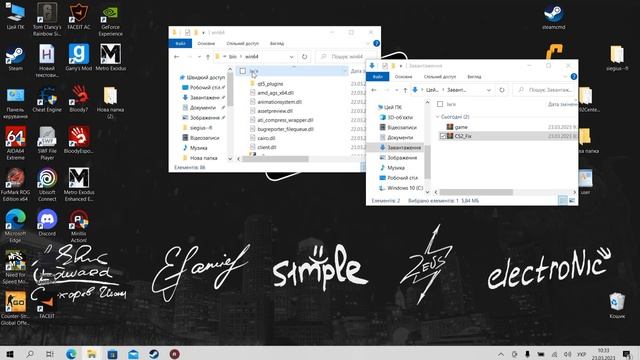Open address bar dropdown in Downloads window

pos(489,90)
